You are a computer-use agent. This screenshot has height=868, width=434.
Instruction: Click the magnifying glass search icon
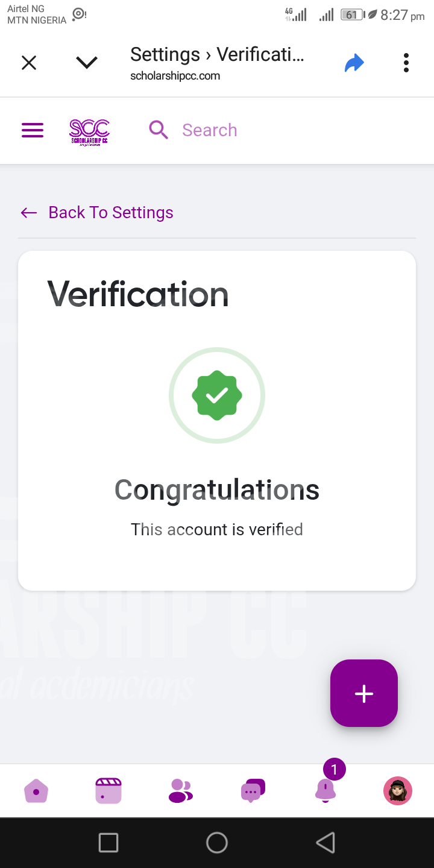[x=159, y=130]
